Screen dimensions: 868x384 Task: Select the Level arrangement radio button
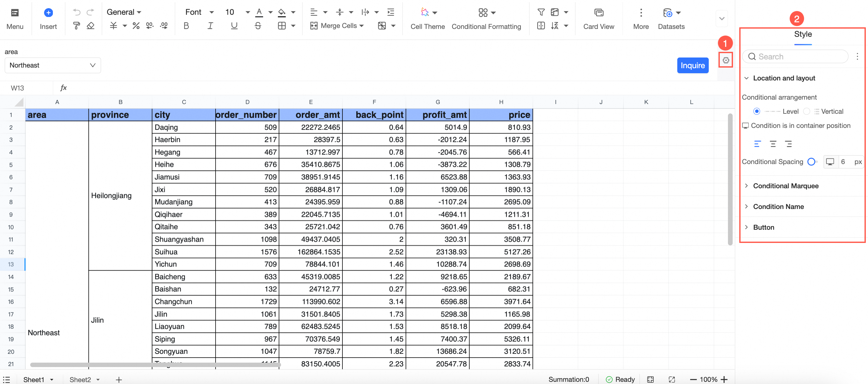(x=757, y=111)
